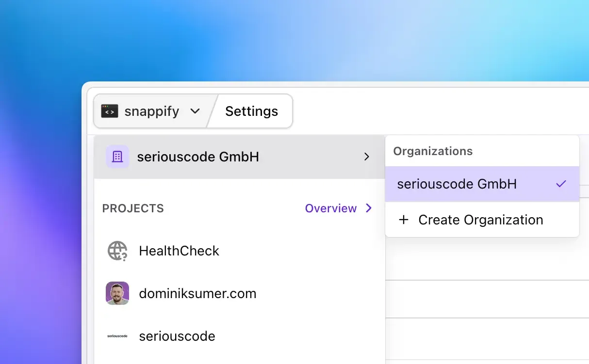
Task: Open the Organizations submenu via right chevron
Action: point(367,157)
